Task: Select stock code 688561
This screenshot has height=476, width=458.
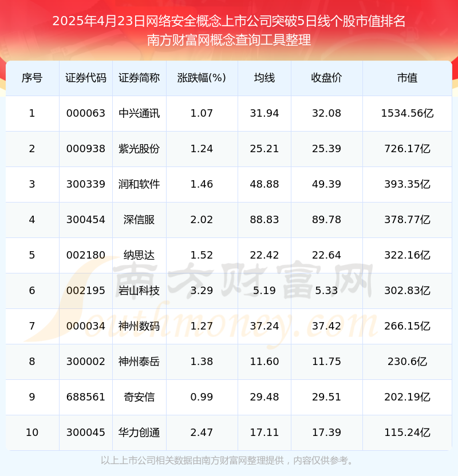Action: 86,397
